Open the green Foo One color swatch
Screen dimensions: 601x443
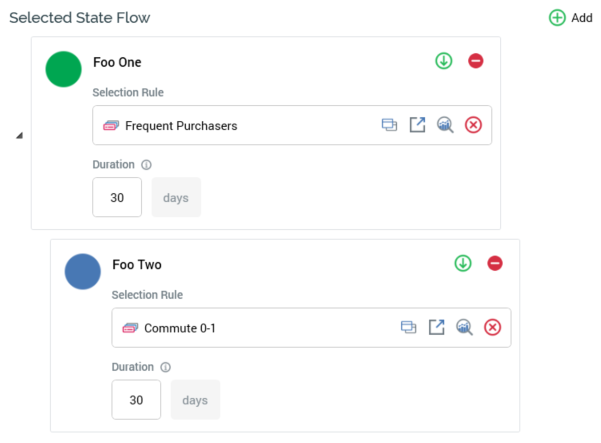pos(63,69)
